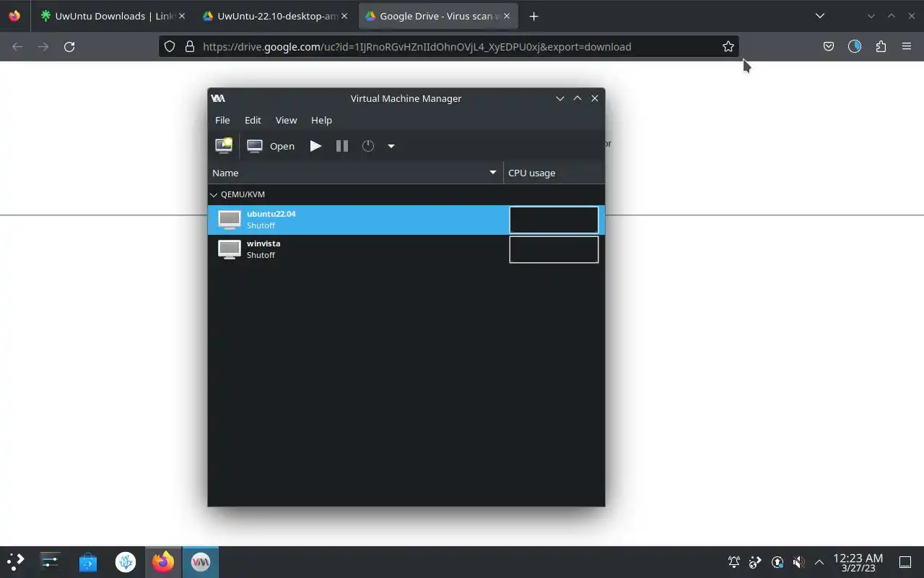
Task: Click the site security padlock icon
Action: 190,46
